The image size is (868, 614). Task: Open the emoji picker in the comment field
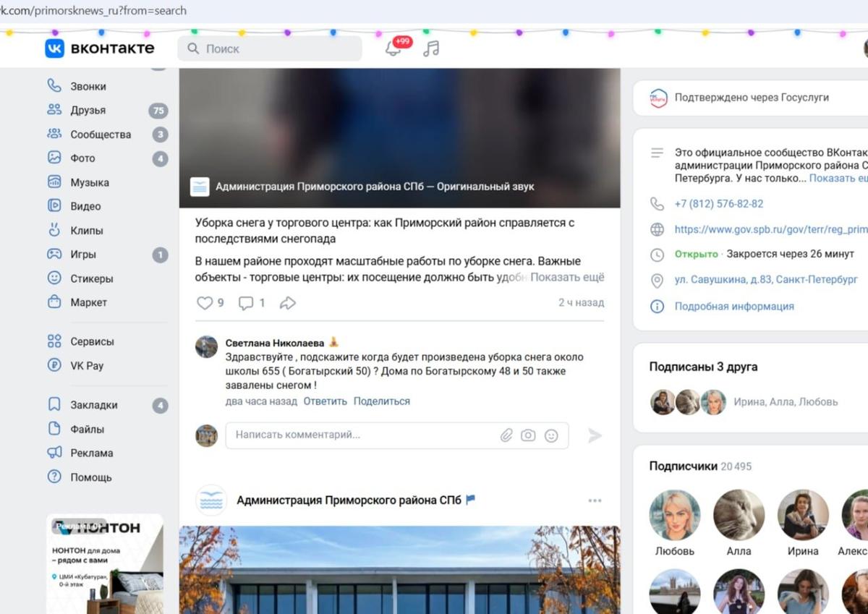(551, 435)
